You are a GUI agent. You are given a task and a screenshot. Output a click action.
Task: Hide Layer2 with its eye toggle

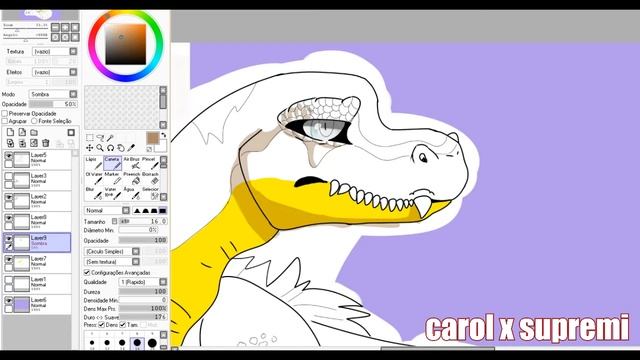tap(8, 197)
